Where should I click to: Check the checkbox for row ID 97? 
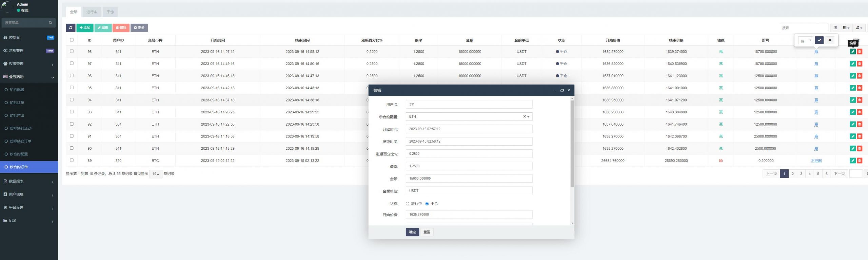72,63
